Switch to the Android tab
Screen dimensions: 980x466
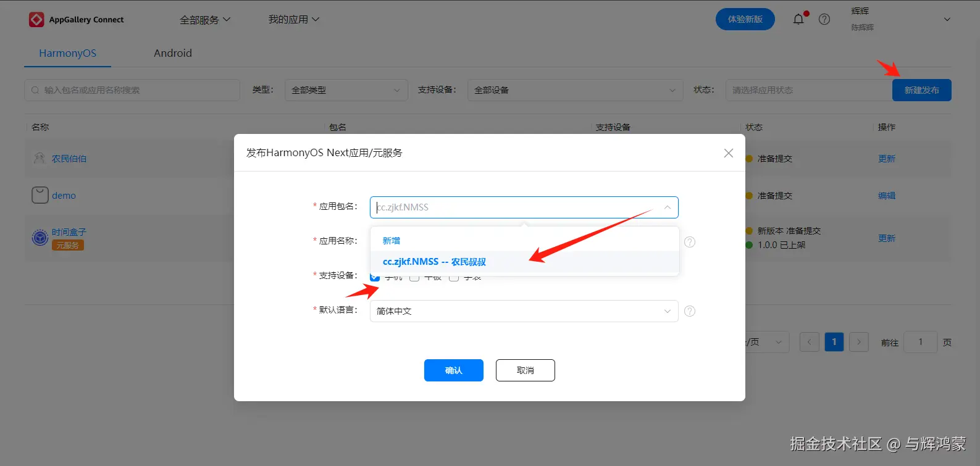pyautogui.click(x=173, y=53)
